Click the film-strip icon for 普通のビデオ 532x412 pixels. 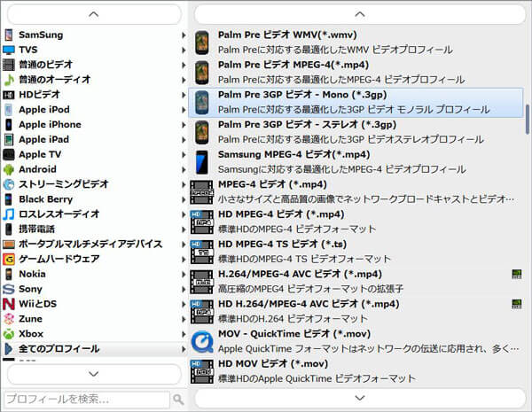(x=9, y=65)
